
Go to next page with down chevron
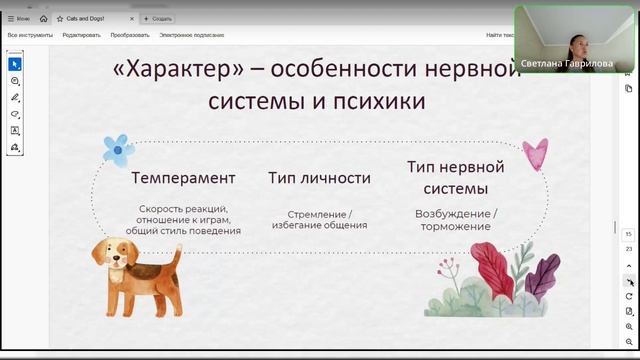pyautogui.click(x=629, y=281)
